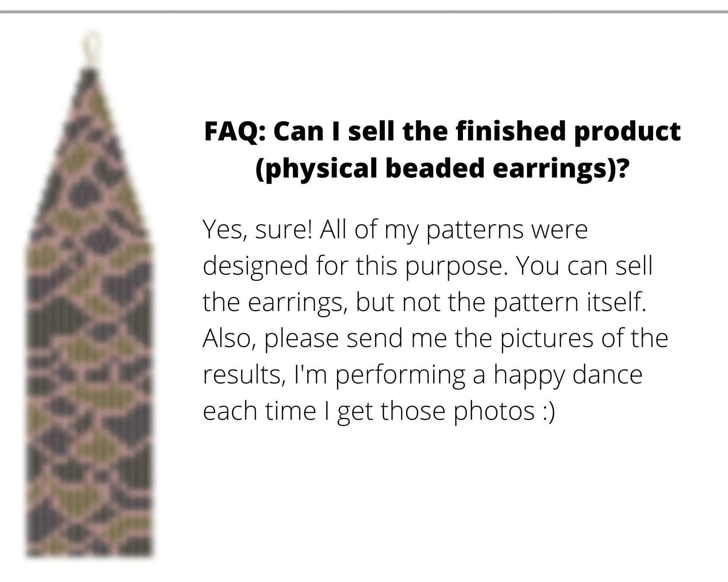Click the bottom fringe edge of the earring
Screen dimensions: 728x582
click(91, 553)
